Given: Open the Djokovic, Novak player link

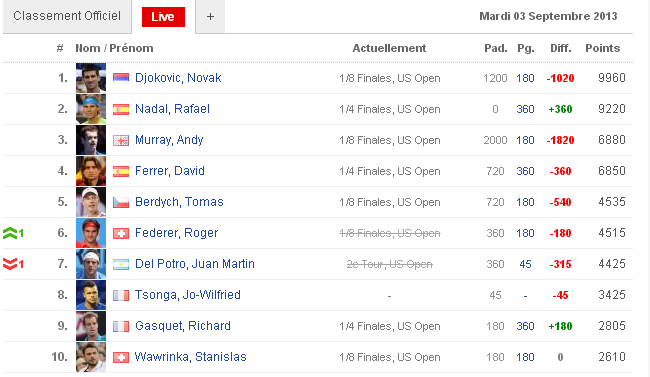Looking at the screenshot, I should 178,78.
